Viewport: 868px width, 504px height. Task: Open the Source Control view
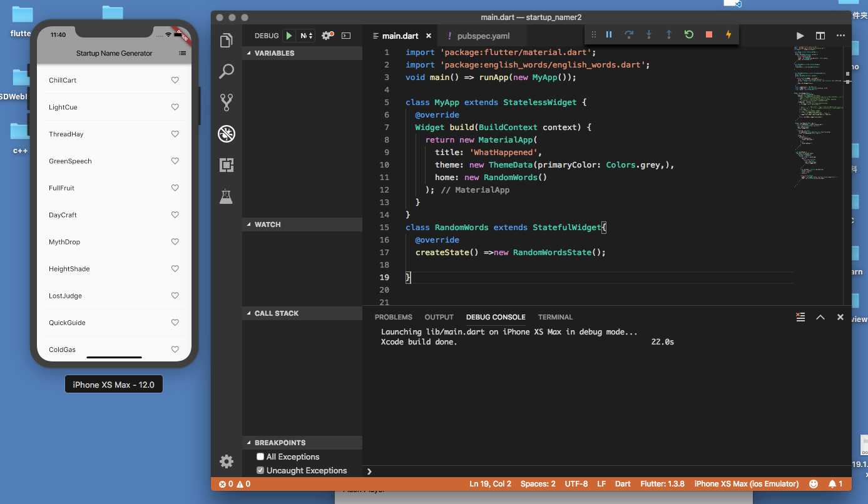227,102
